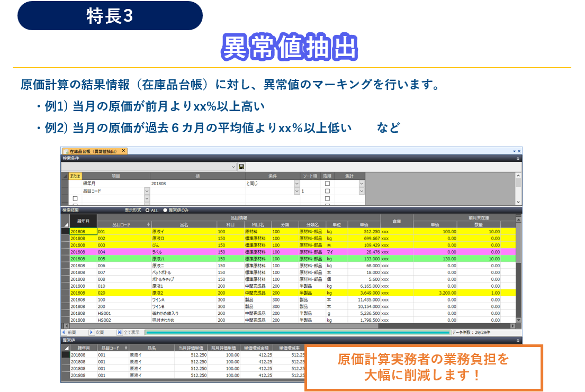585x392 pixels.
Task: Open 集計 dropdown in 締年月 row
Action: coord(362,184)
